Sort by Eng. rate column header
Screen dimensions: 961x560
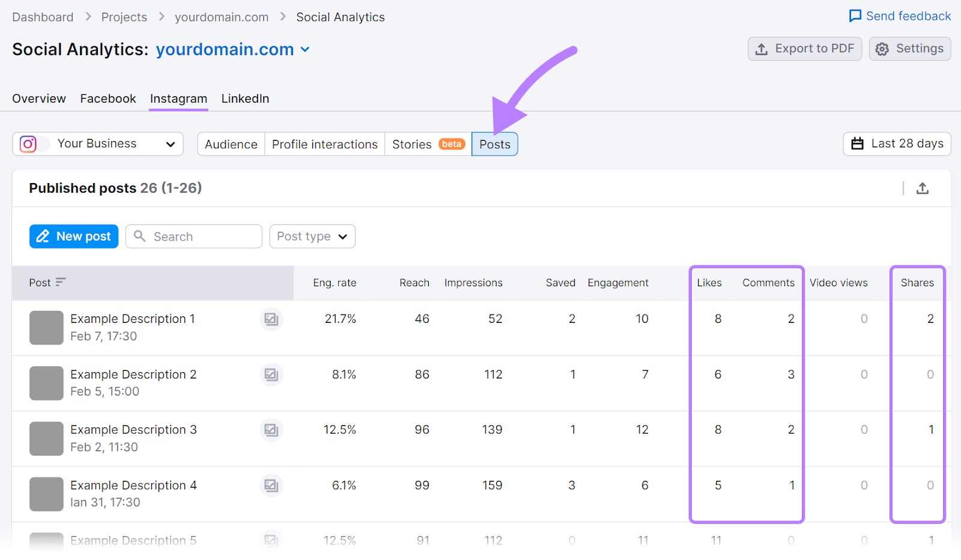tap(335, 283)
